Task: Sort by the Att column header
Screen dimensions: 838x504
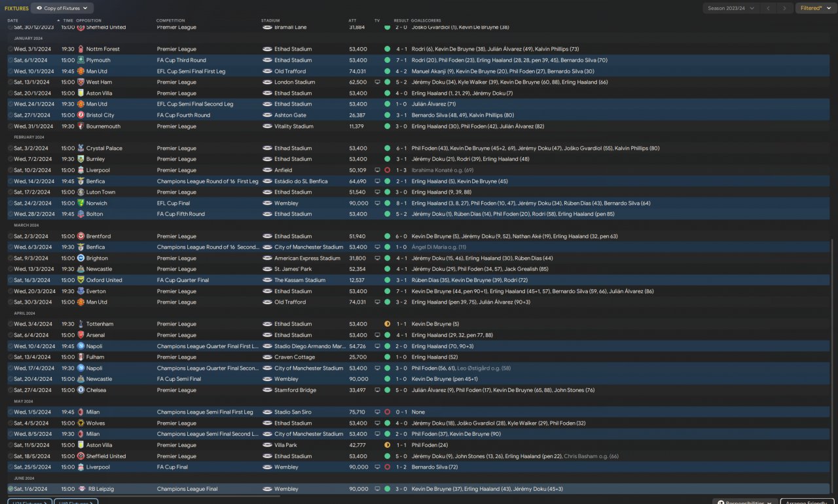Action: point(352,20)
